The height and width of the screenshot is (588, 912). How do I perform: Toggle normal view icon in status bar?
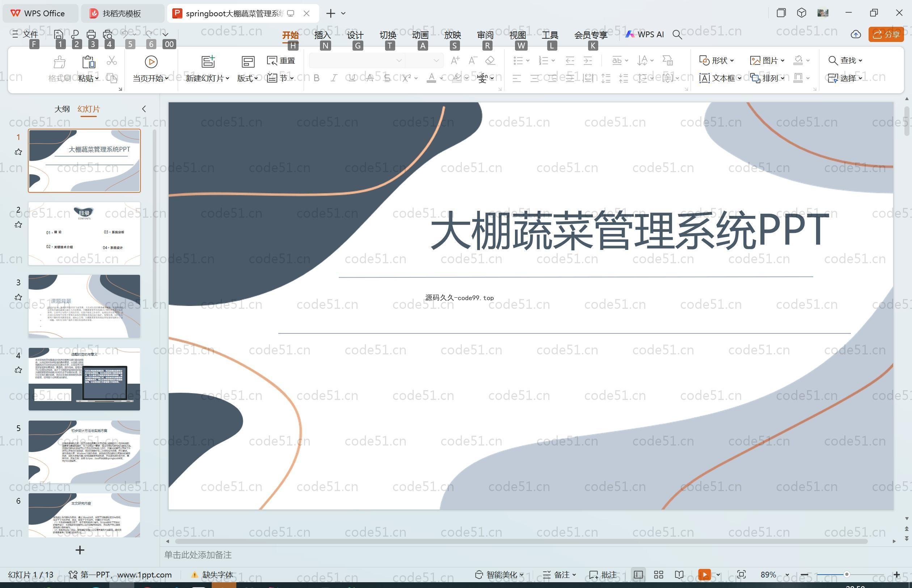[638, 575]
